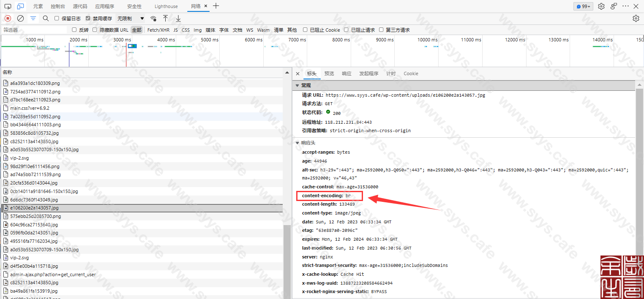Click the 名称 column header
The image size is (644, 299).
142,73
